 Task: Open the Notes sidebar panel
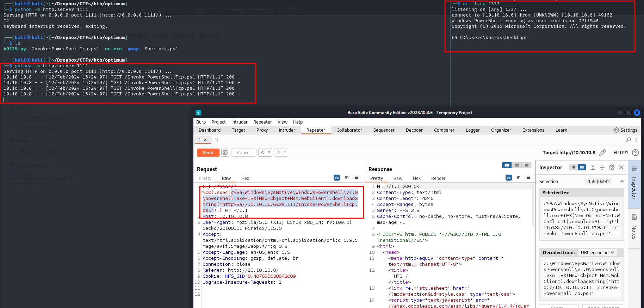(x=634, y=227)
